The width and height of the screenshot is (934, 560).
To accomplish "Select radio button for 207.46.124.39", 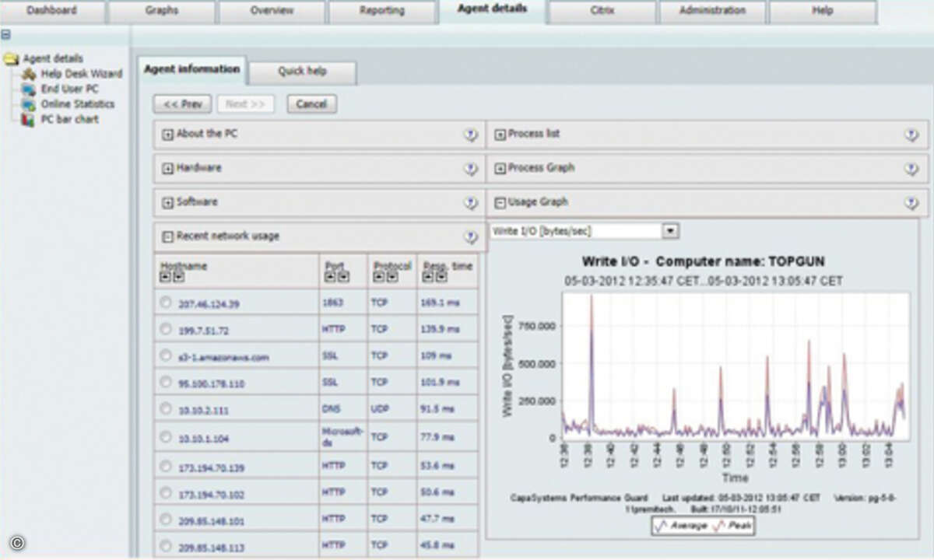I will point(166,303).
